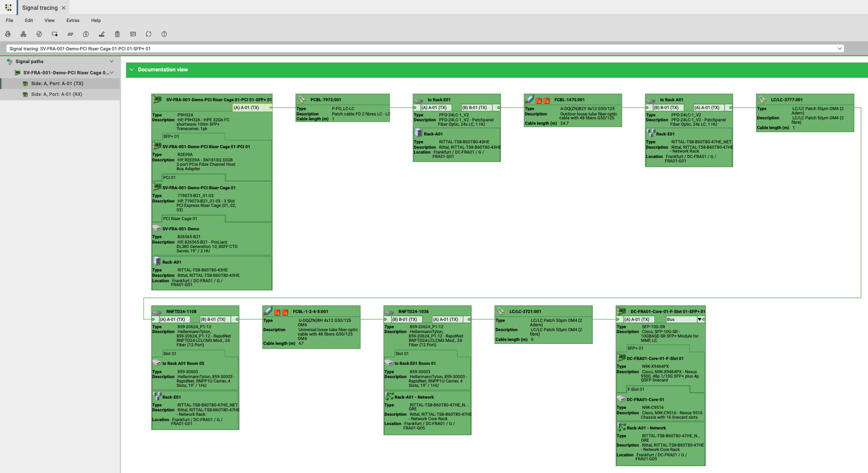
Task: Collapse the Documentation view panel
Action: tap(131, 70)
